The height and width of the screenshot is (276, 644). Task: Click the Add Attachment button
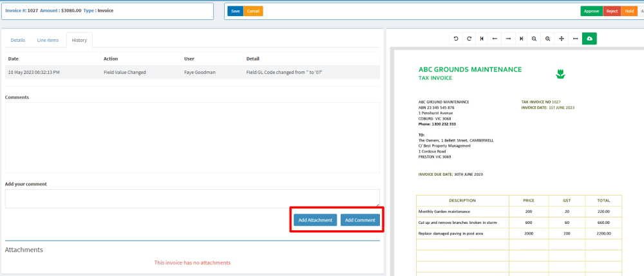click(x=315, y=220)
